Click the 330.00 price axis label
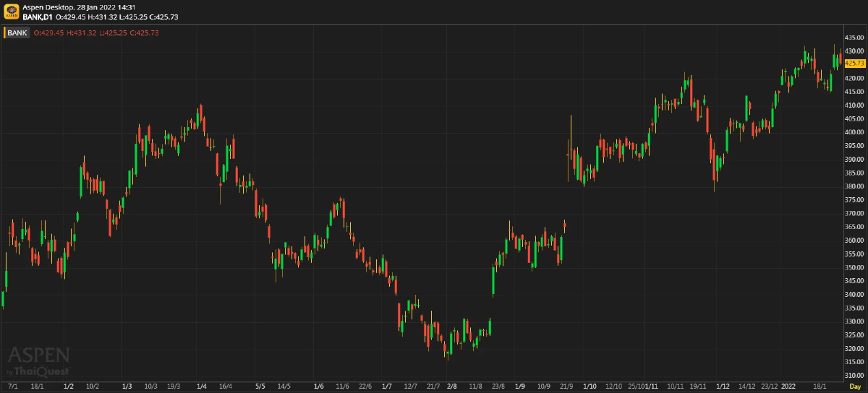 (855, 321)
